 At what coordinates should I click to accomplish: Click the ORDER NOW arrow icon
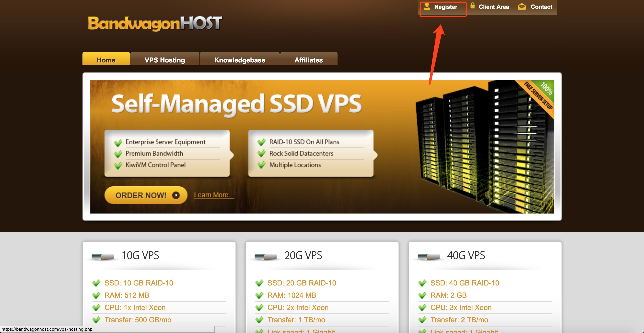[176, 195]
